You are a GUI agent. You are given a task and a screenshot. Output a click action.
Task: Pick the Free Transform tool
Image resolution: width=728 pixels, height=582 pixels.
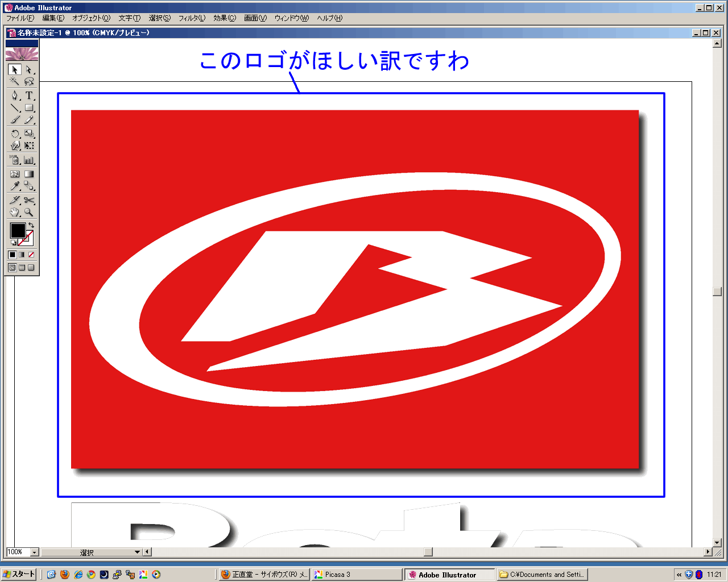(x=29, y=145)
